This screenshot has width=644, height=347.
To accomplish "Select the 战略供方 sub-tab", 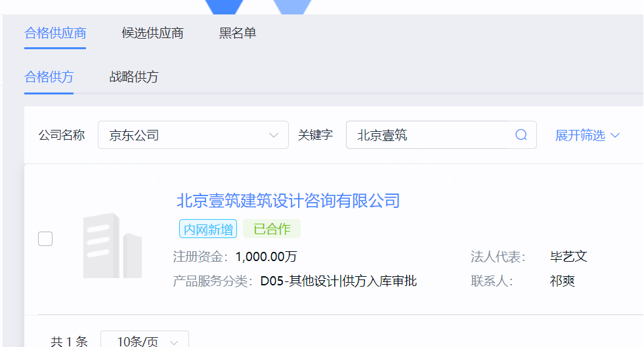I will point(133,77).
